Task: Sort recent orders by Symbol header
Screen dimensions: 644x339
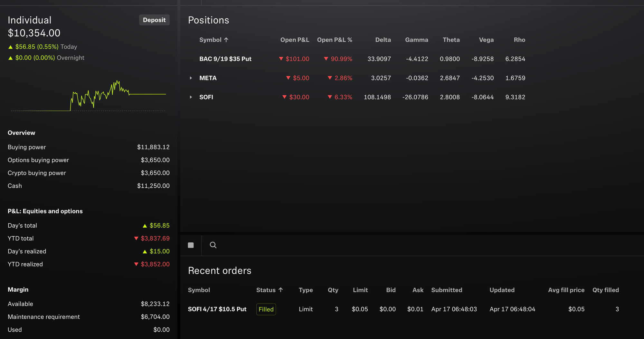Action: (x=199, y=290)
